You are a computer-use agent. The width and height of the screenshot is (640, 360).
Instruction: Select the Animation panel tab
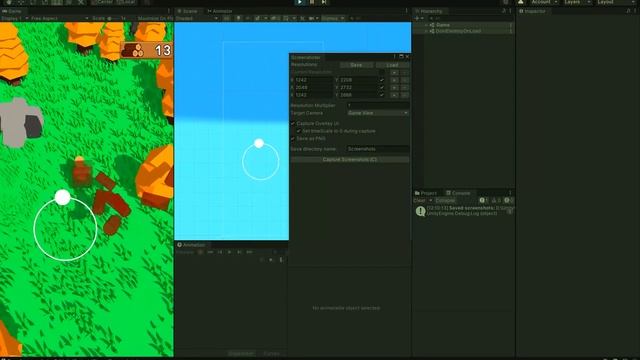click(192, 244)
